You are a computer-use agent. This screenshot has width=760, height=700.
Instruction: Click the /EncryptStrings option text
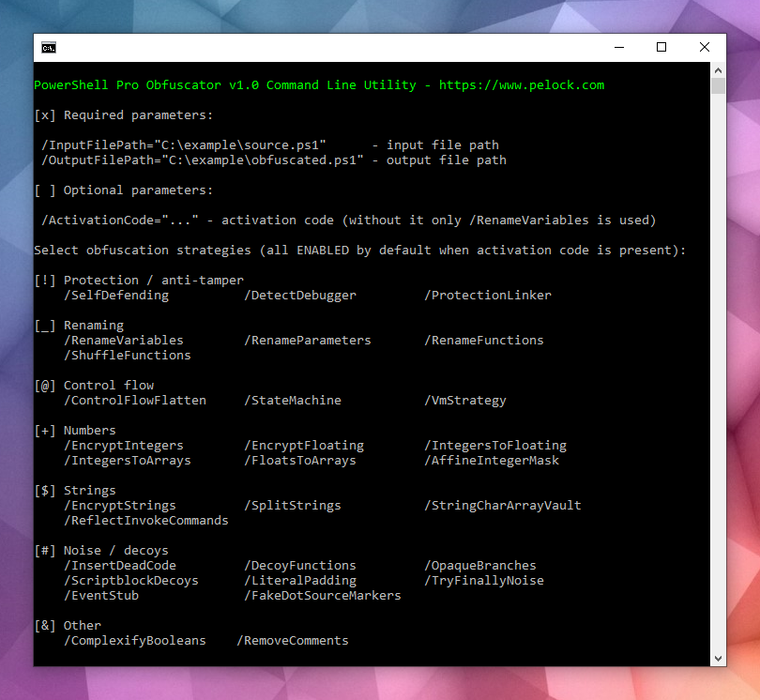pos(120,506)
